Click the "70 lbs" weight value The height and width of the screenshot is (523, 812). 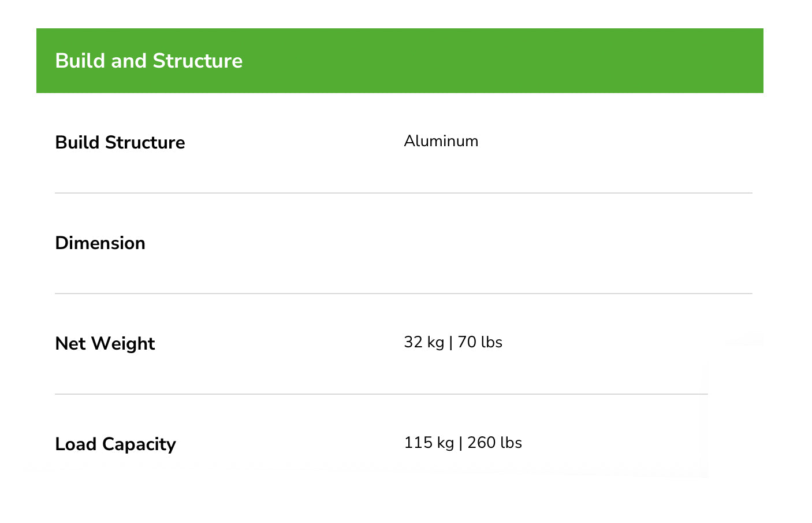point(480,342)
